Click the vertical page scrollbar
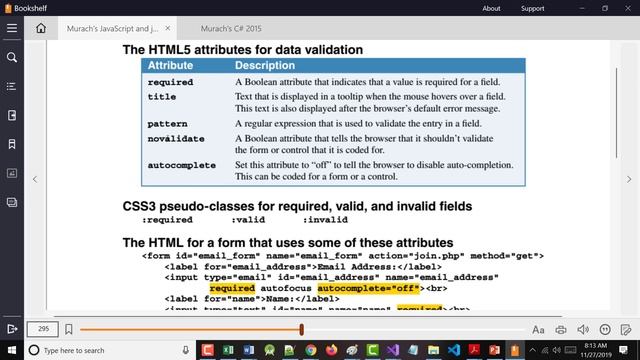Image resolution: width=640 pixels, height=360 pixels. (616, 112)
